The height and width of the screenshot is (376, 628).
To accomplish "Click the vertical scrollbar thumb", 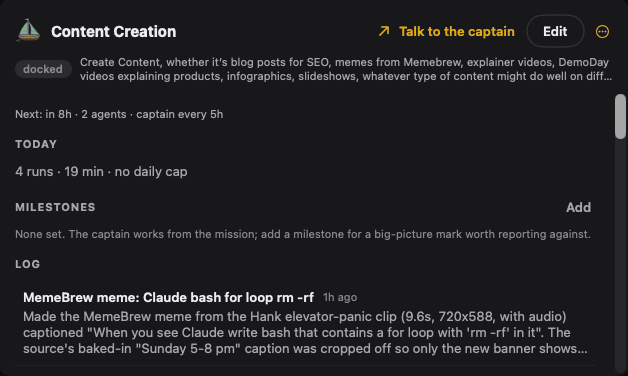I will (x=620, y=117).
